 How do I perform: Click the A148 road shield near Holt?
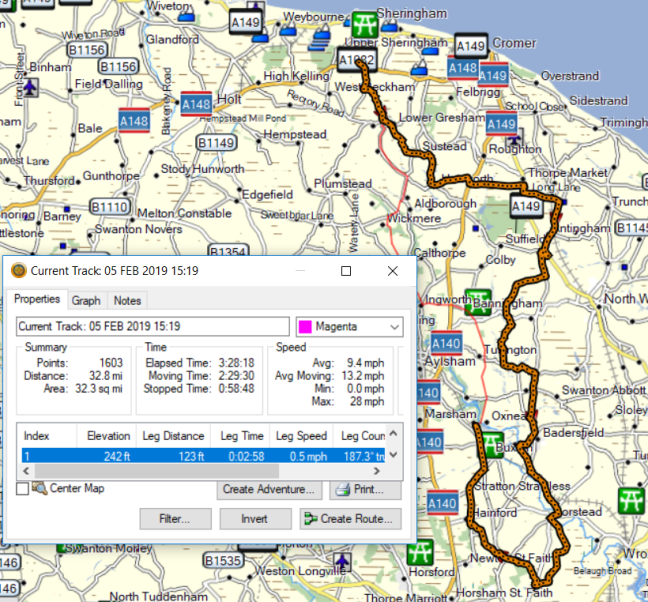(197, 102)
